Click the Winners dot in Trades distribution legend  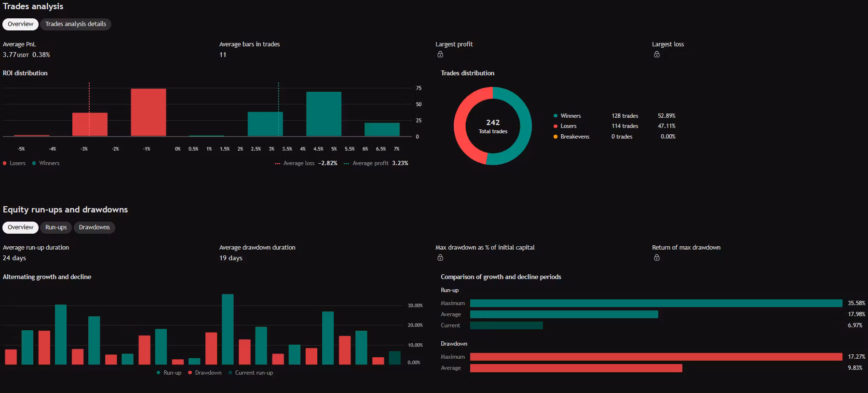point(556,116)
